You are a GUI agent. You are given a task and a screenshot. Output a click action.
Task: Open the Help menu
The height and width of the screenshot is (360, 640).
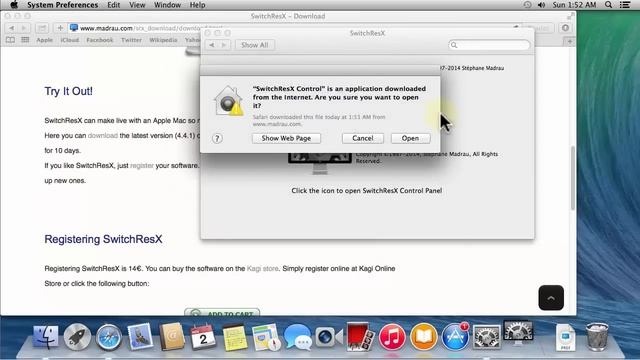pyautogui.click(x=198, y=5)
